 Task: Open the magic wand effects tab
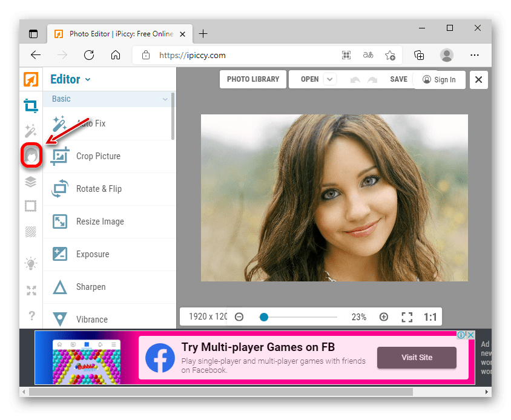31,131
